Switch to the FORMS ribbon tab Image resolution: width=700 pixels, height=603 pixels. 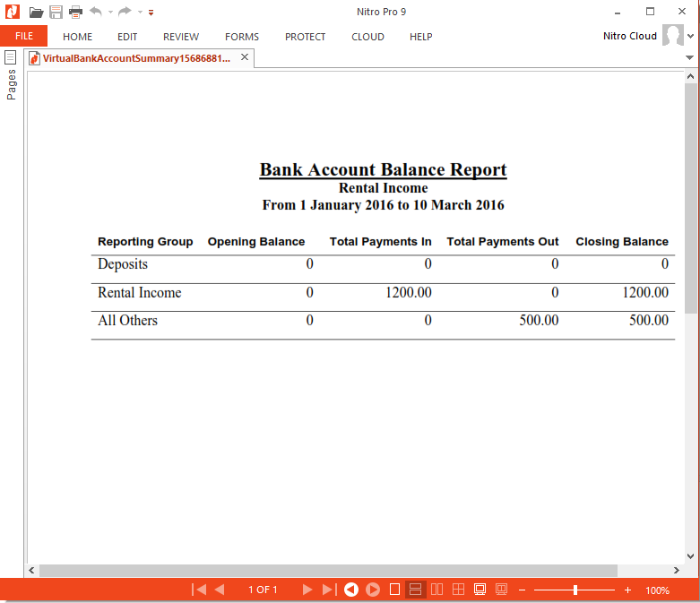[241, 37]
